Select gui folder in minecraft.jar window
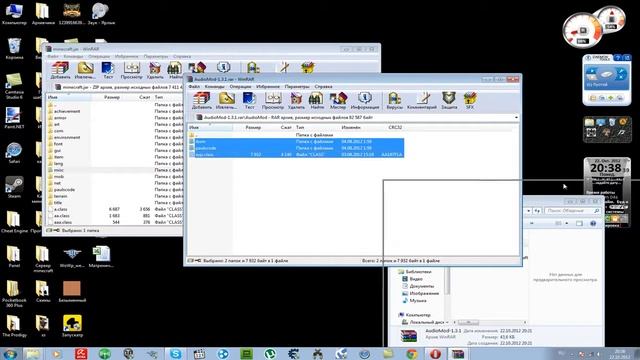 [58, 150]
